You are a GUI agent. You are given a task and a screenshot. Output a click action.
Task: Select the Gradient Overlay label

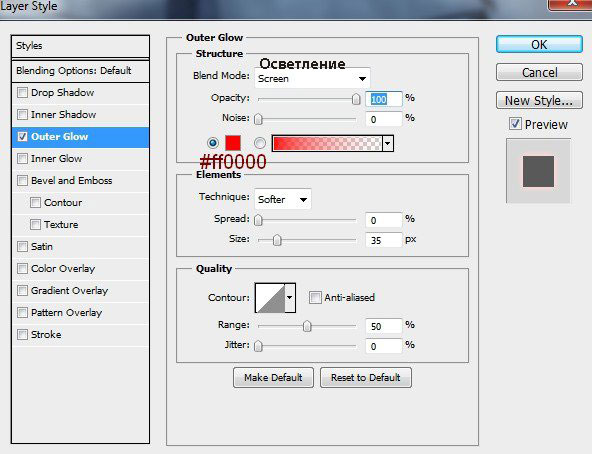(x=69, y=290)
